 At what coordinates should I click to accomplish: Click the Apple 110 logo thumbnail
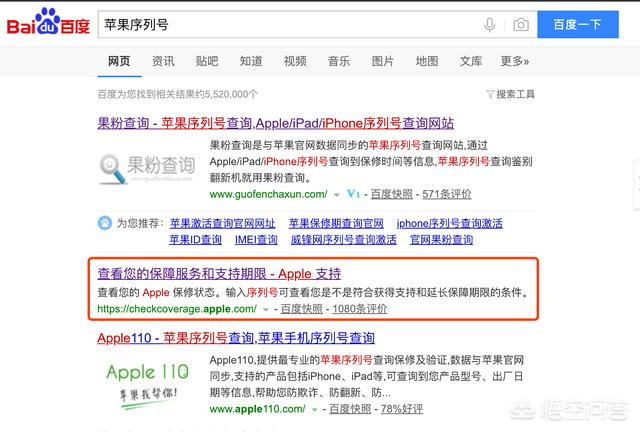[147, 386]
